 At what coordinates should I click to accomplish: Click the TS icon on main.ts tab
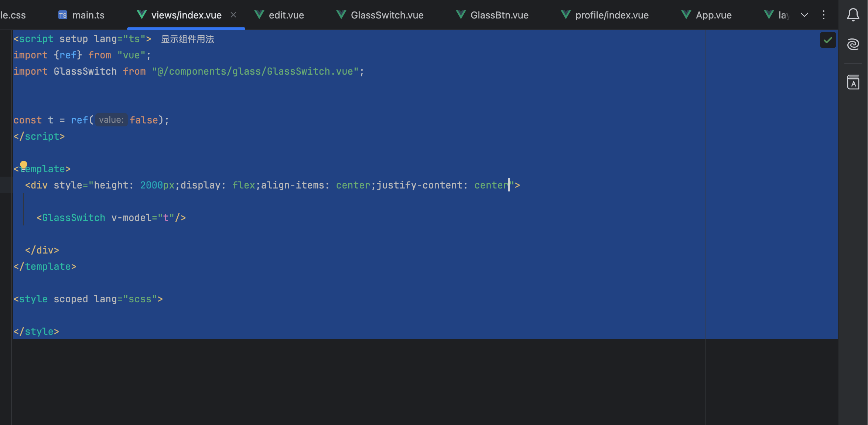[x=63, y=15]
